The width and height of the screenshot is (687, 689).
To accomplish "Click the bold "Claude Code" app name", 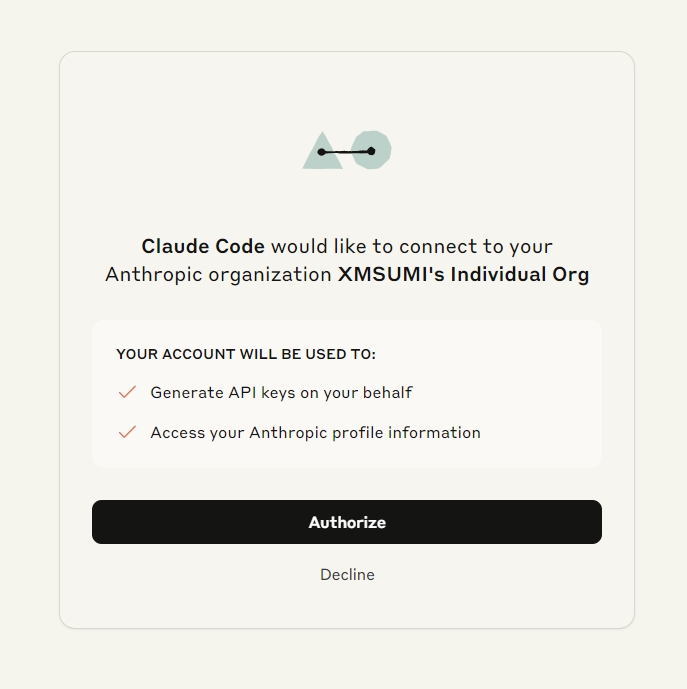I will 203,246.
